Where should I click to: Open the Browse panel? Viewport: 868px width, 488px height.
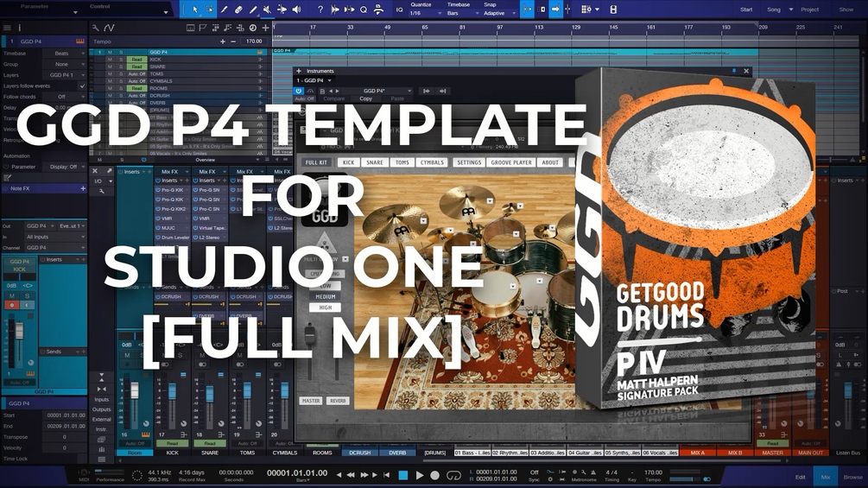coord(853,477)
